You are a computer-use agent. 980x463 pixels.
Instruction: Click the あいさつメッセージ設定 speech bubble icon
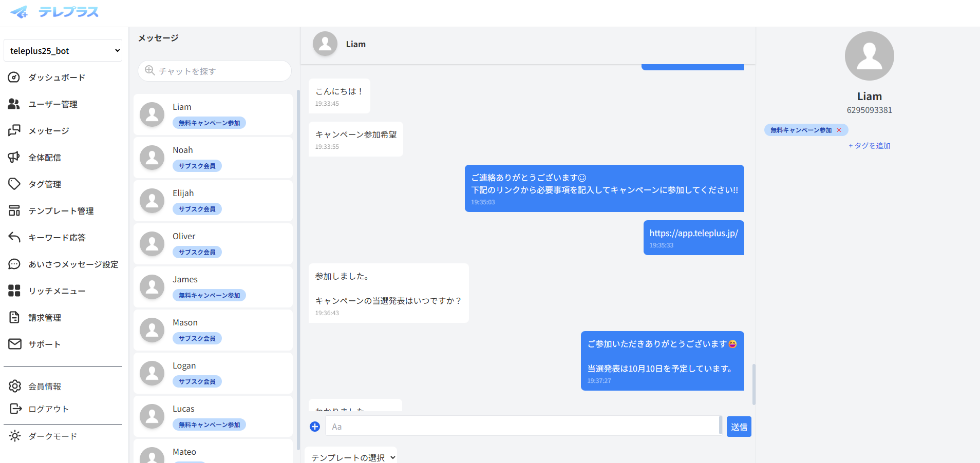pyautogui.click(x=14, y=264)
